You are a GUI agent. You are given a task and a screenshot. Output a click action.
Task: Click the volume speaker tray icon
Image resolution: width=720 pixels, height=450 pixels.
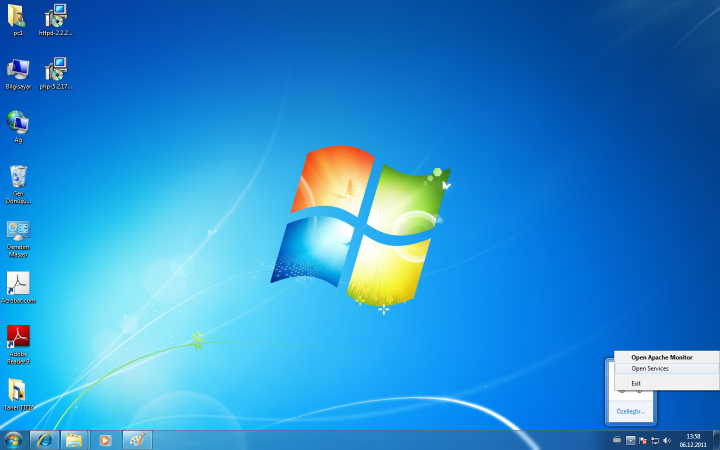click(667, 440)
